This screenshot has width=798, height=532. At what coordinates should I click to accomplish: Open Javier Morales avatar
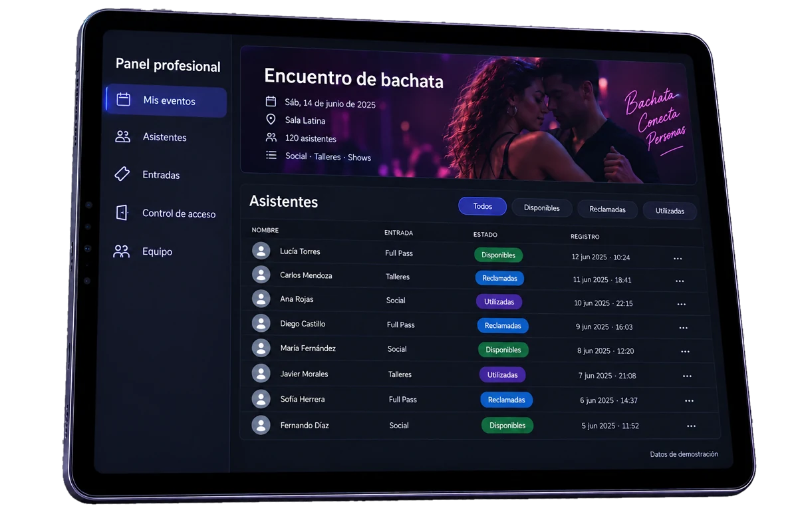pyautogui.click(x=261, y=373)
